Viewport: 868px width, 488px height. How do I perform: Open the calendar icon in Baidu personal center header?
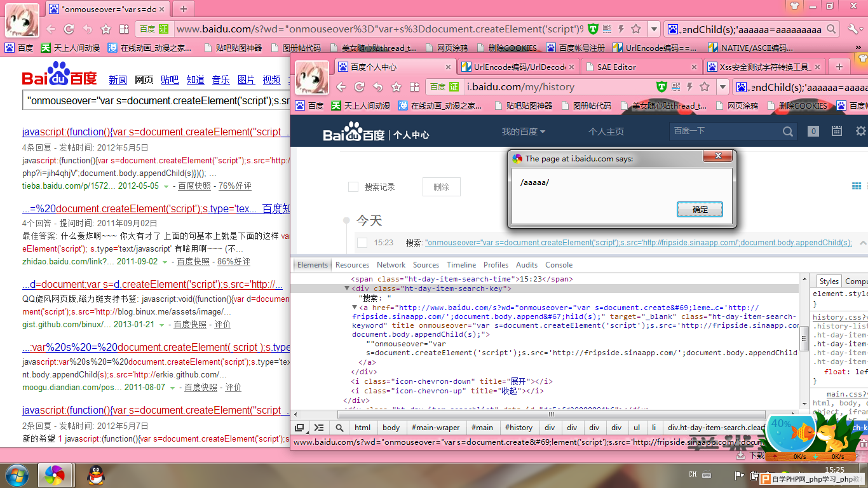(837, 131)
